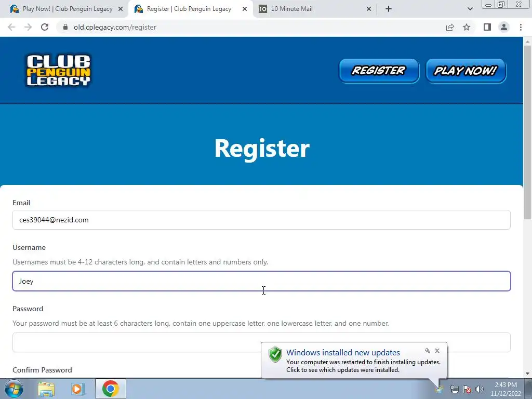This screenshot has height=399, width=532.
Task: Click the Email label
Action: click(21, 203)
